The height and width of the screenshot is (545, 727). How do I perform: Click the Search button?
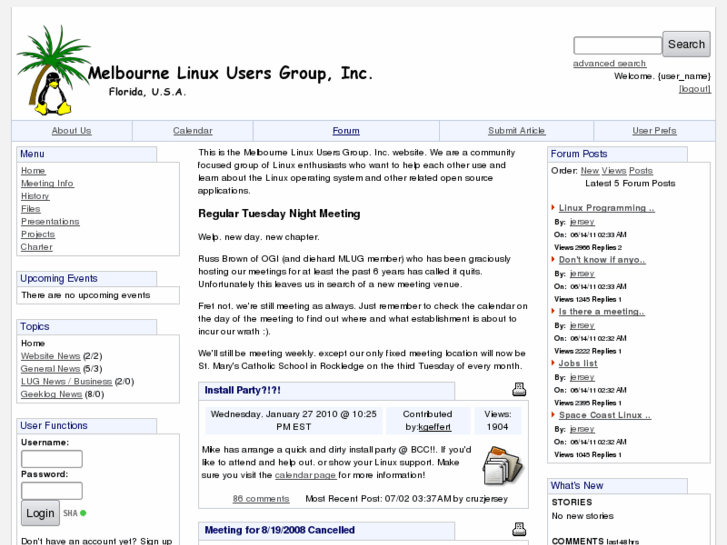[686, 44]
